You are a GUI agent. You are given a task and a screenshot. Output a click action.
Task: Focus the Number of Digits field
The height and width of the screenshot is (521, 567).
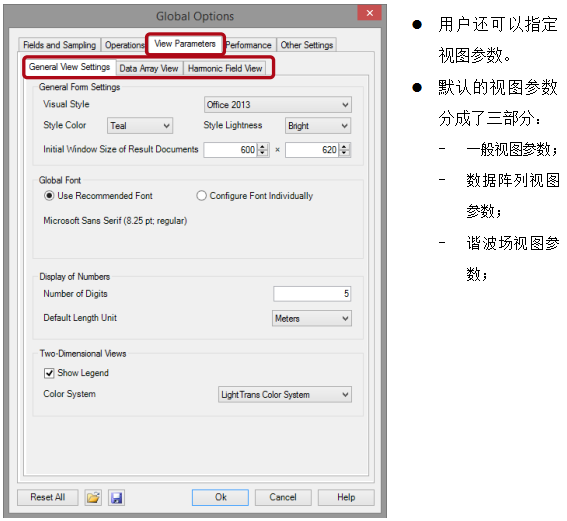click(312, 294)
